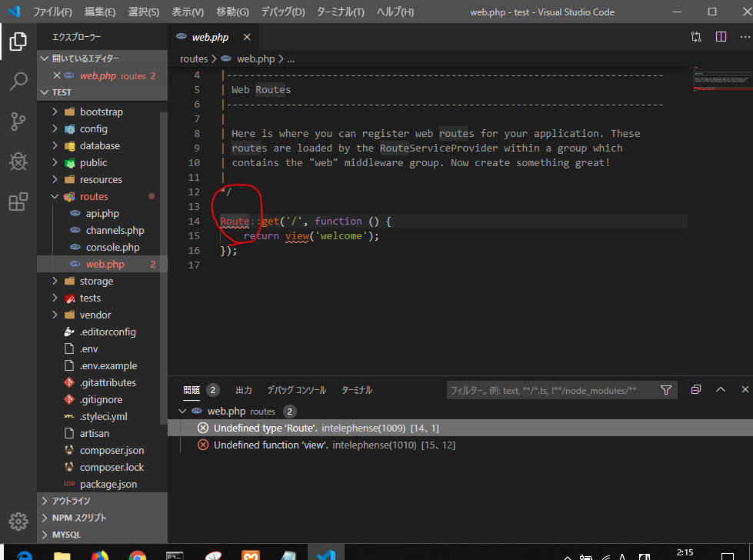Click the error icon beside Undefined type 'Route'
The image size is (753, 560).
tap(203, 428)
